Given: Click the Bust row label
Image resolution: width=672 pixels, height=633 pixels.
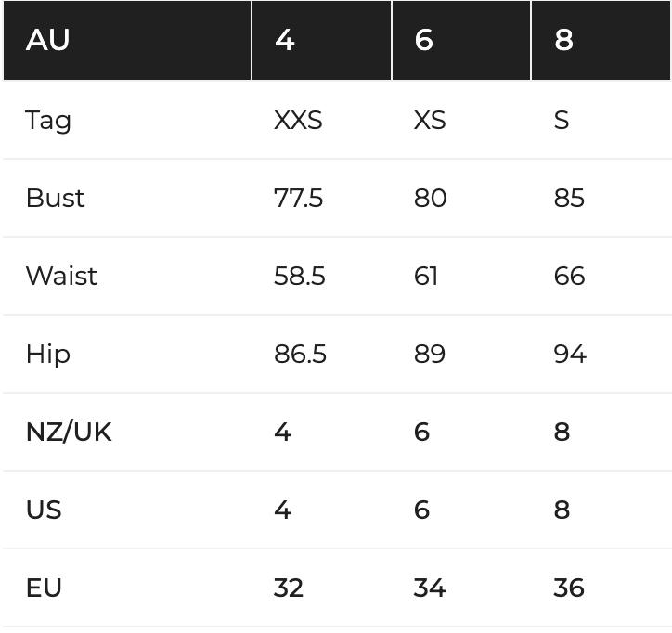Looking at the screenshot, I should tap(56, 198).
